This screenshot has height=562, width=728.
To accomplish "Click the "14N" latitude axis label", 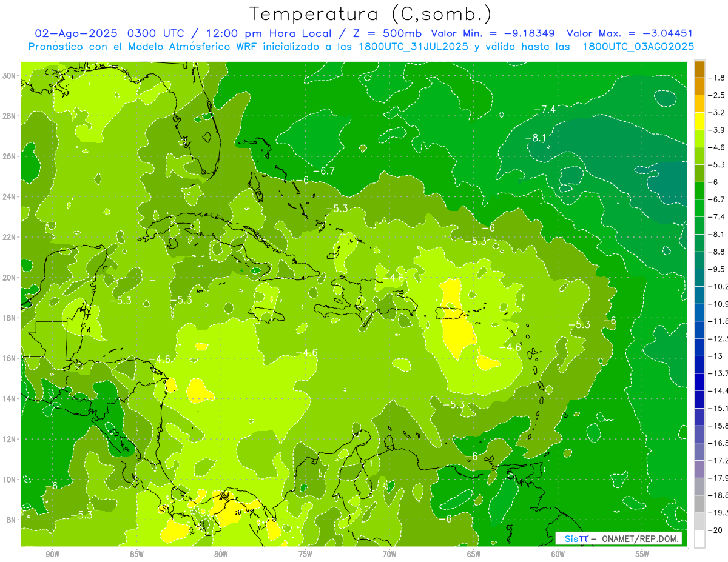I will [x=10, y=398].
